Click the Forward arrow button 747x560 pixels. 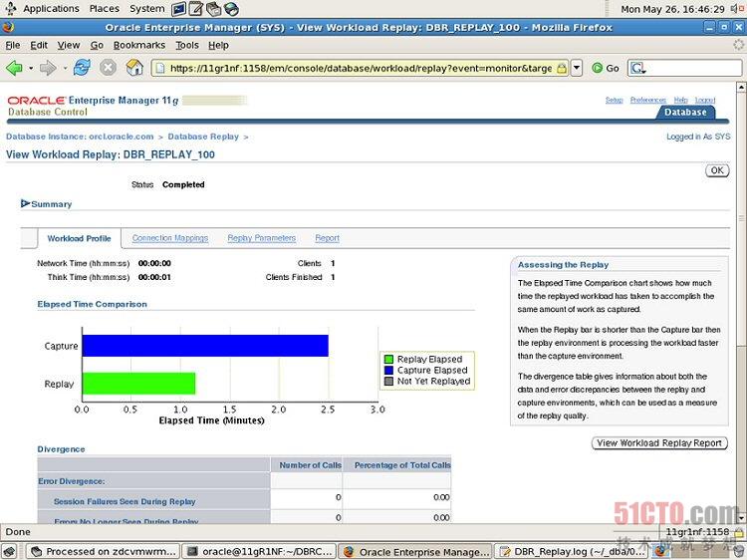47,68
